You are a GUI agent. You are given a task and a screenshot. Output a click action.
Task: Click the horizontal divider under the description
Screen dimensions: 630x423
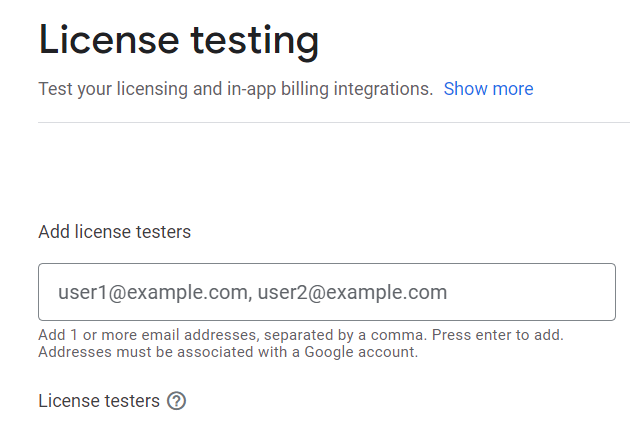tap(334, 123)
